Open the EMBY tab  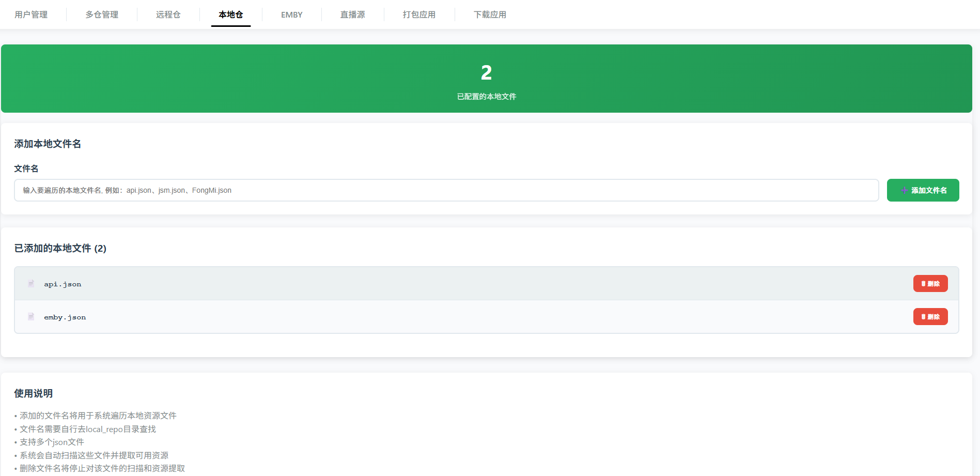(x=292, y=14)
